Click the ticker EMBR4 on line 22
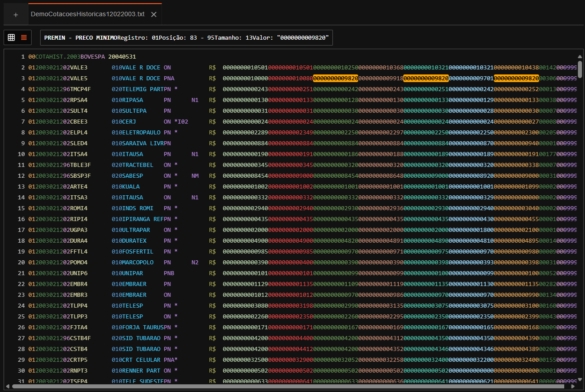 [78, 284]
